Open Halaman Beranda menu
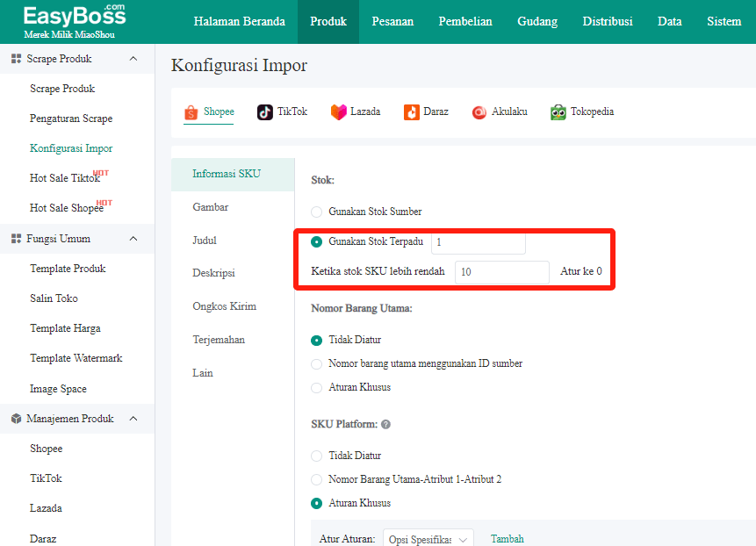The height and width of the screenshot is (546, 756). point(239,22)
